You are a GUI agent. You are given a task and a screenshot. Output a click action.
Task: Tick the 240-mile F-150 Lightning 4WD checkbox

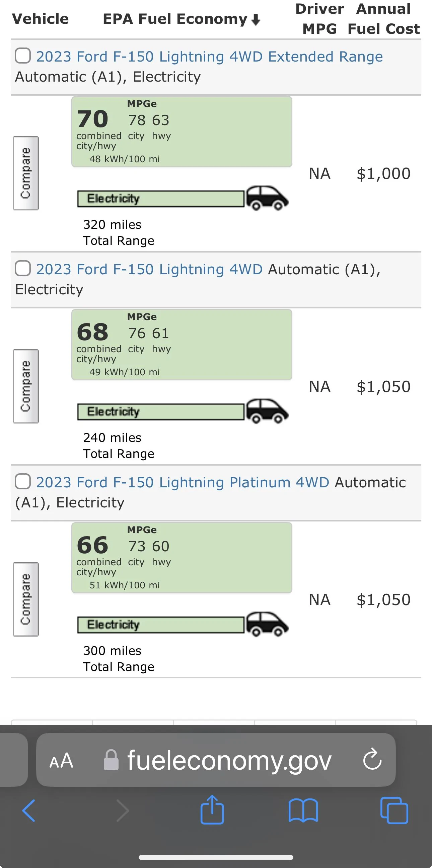pyautogui.click(x=23, y=269)
